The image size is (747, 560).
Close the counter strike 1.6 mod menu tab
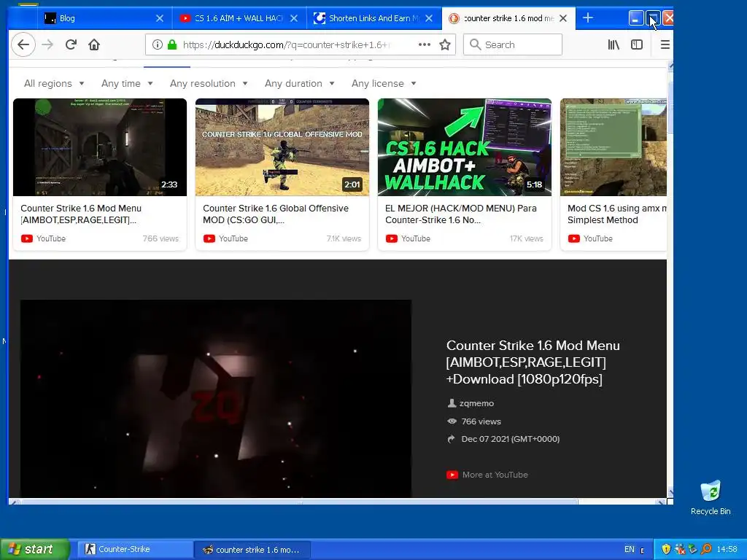[563, 18]
